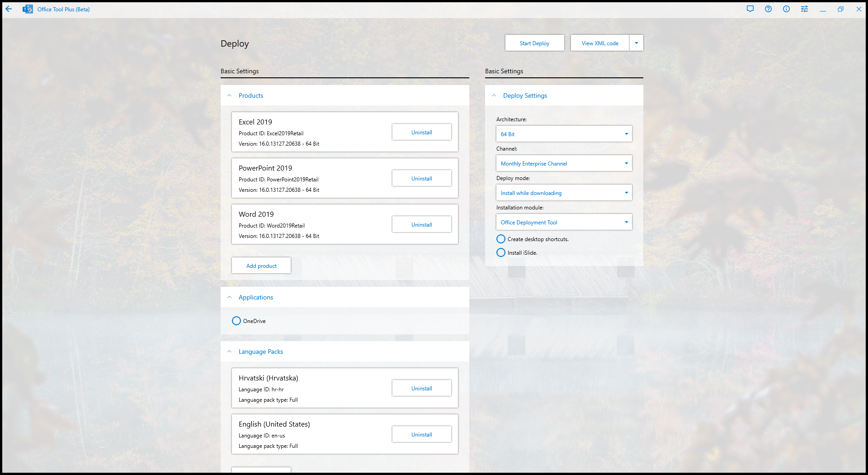Screen dimensions: 868x475
Task: Open the about info icon
Action: (786, 9)
